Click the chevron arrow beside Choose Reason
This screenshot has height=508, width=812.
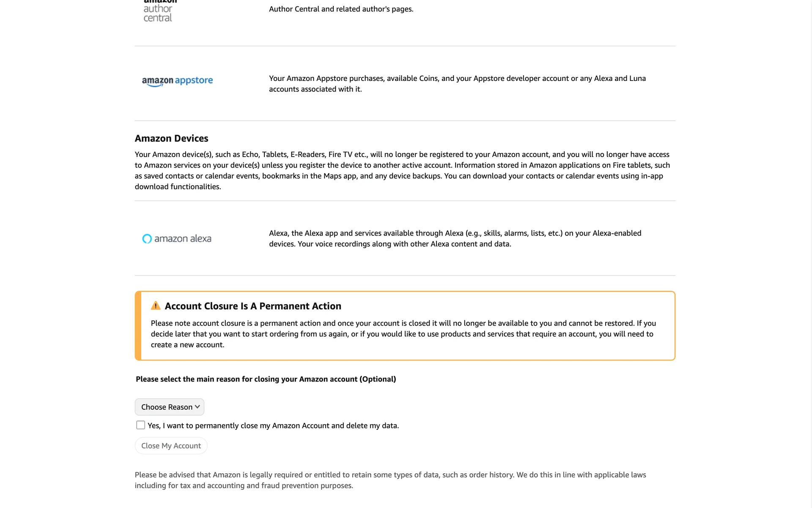point(197,407)
